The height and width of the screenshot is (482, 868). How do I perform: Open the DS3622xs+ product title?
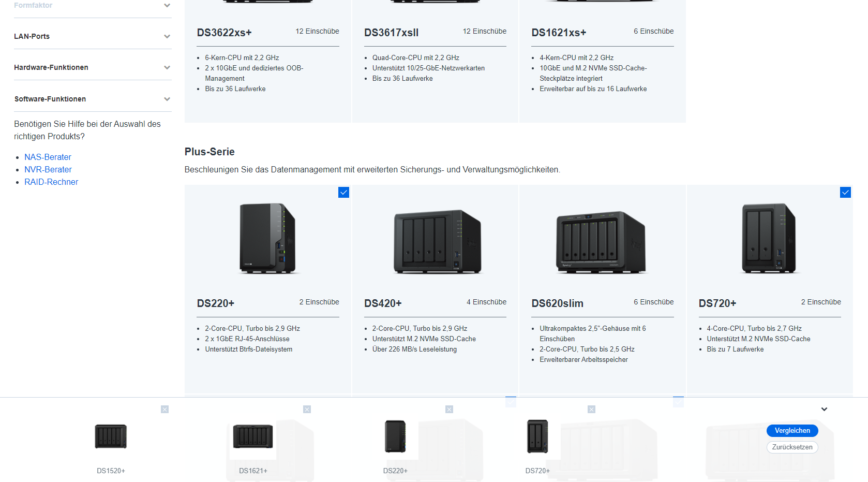click(x=225, y=33)
